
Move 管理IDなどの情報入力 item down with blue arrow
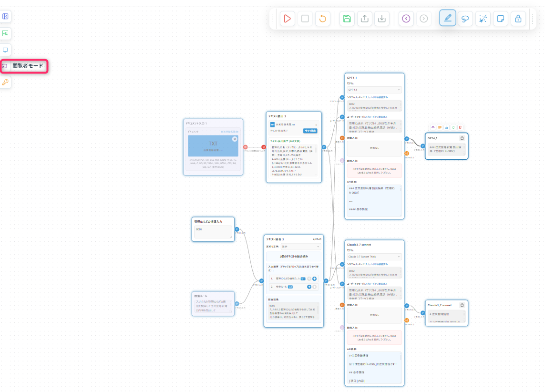[x=314, y=279]
